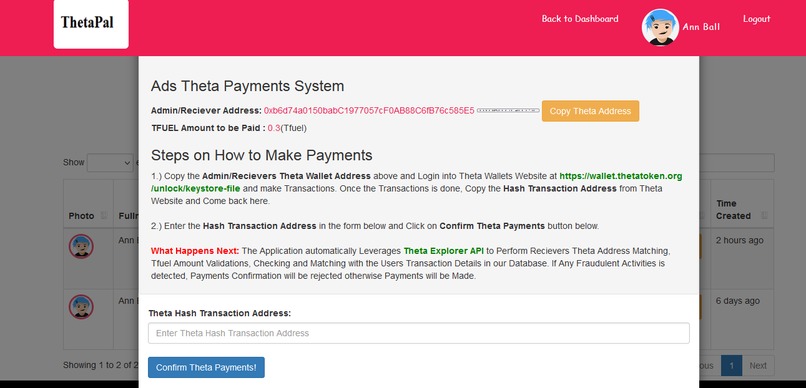The width and height of the screenshot is (806, 388).
Task: Go to Next page
Action: 758,366
